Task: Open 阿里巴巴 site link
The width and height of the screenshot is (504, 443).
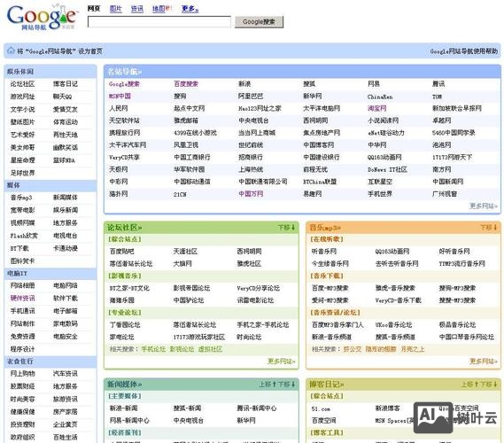Action: click(251, 96)
